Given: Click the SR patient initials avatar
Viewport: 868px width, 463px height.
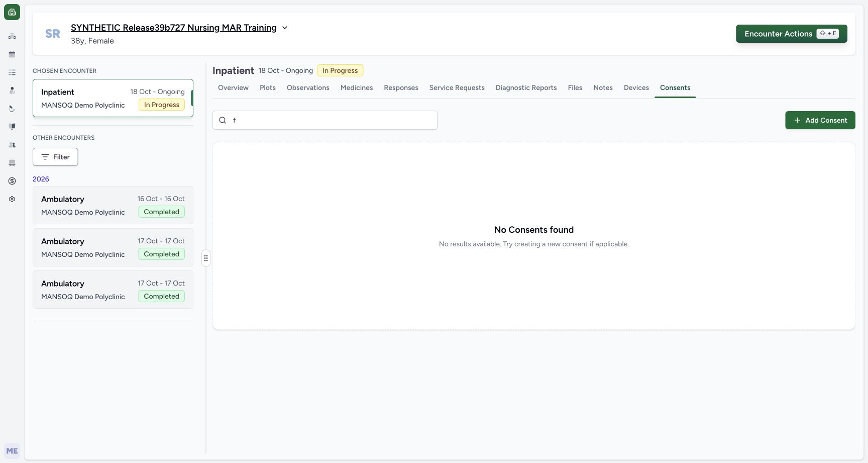Looking at the screenshot, I should [53, 34].
